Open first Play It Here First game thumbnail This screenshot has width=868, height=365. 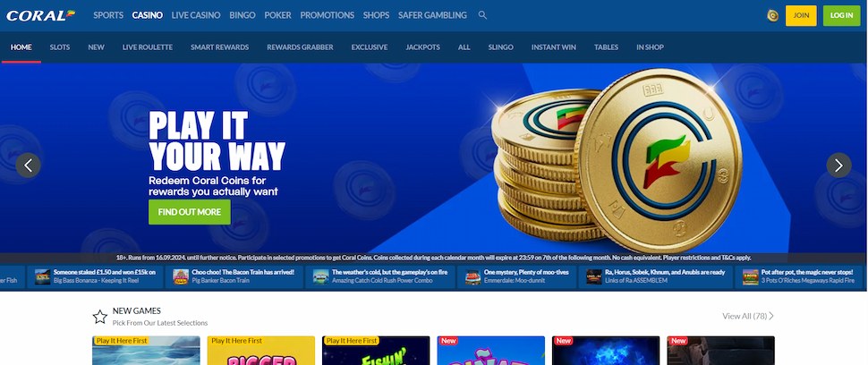(x=146, y=351)
